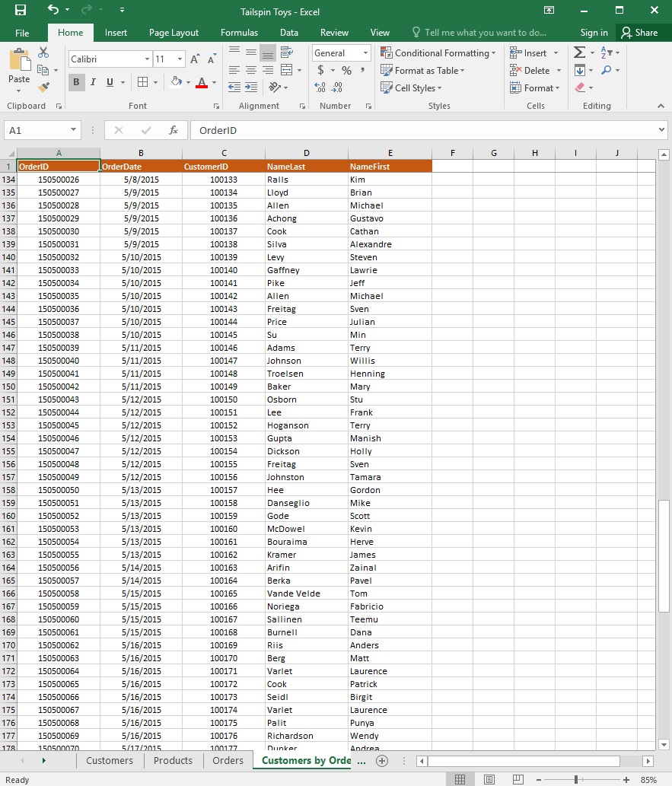
Task: Switch to the Page Layout ribbon tab
Action: pos(174,33)
